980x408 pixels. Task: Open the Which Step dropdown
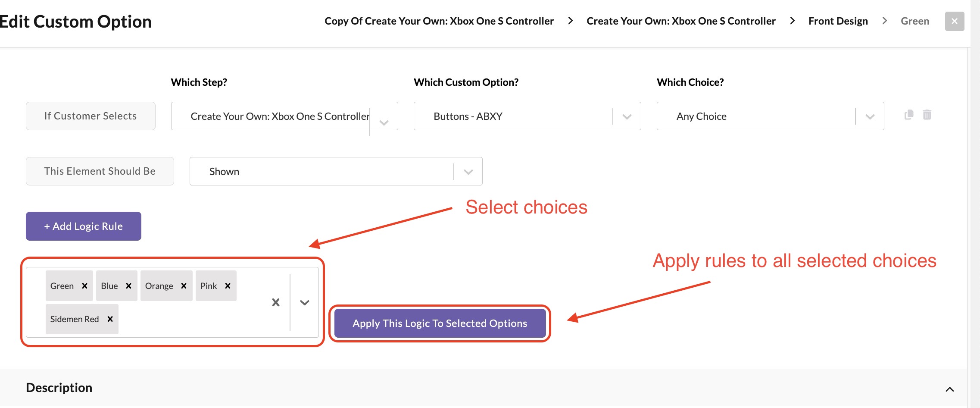point(384,122)
